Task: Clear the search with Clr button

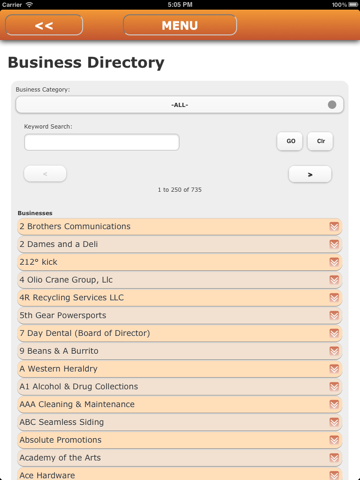Action: coord(320,141)
